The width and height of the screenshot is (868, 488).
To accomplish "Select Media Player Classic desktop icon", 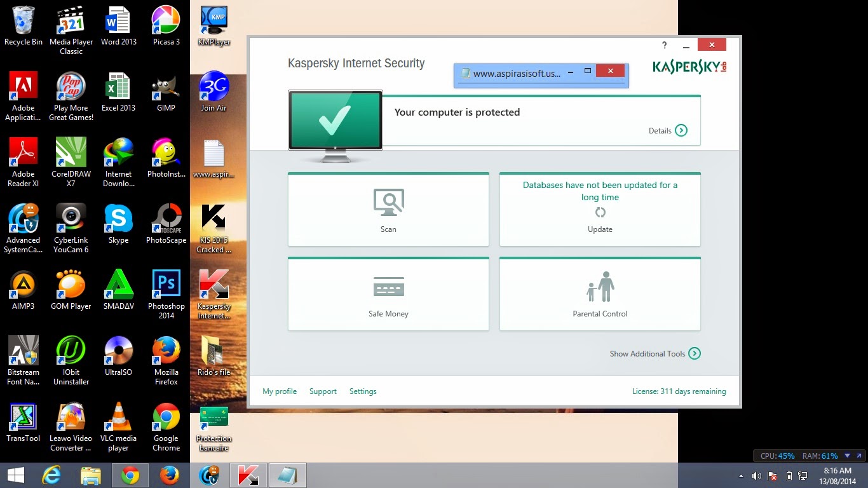I will click(x=71, y=30).
